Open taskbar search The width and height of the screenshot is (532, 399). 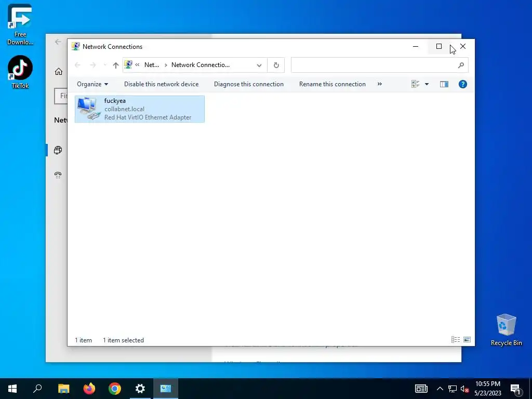pyautogui.click(x=37, y=389)
